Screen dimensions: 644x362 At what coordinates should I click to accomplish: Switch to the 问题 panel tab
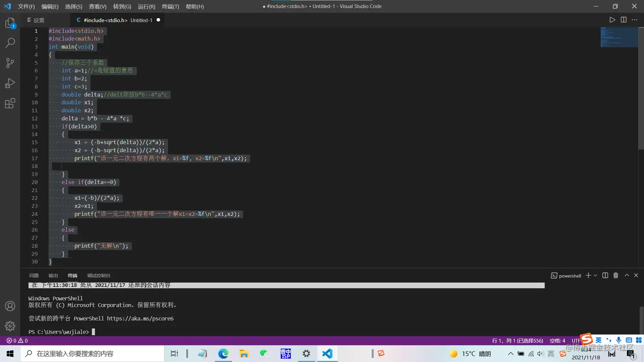(34, 276)
